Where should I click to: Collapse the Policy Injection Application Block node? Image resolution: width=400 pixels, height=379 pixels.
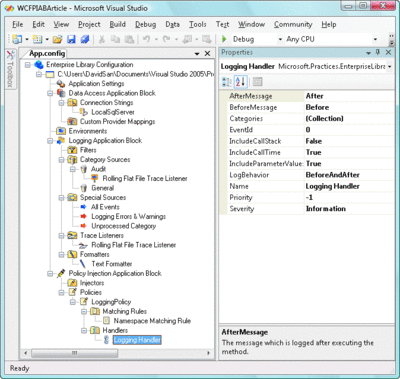click(x=50, y=273)
